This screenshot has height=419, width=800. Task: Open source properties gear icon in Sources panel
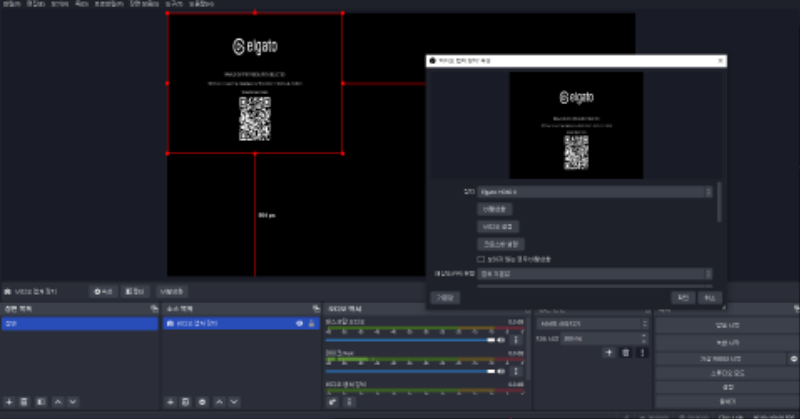[202, 402]
